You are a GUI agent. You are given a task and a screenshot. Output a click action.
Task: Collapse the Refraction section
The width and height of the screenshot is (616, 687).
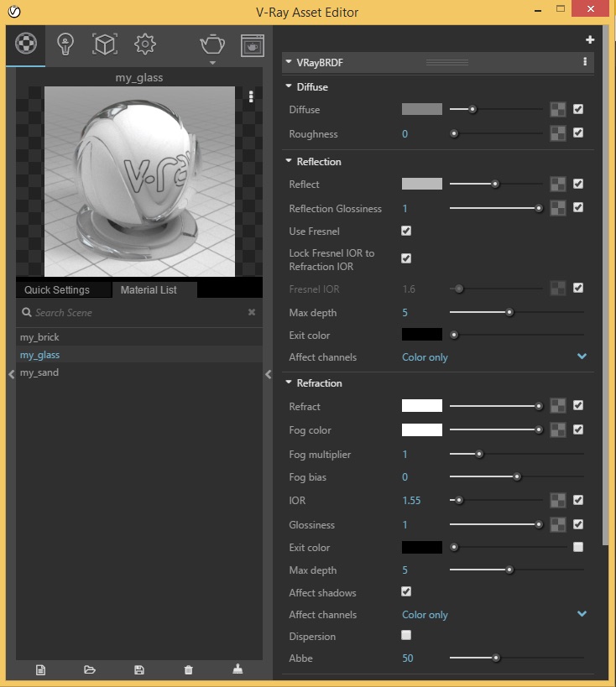(289, 382)
